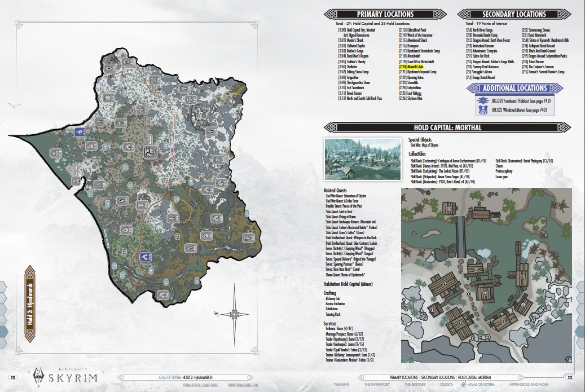Click the diamond icon beside Atlas of Skyrim
The height and width of the screenshot is (392, 585).
point(464,386)
